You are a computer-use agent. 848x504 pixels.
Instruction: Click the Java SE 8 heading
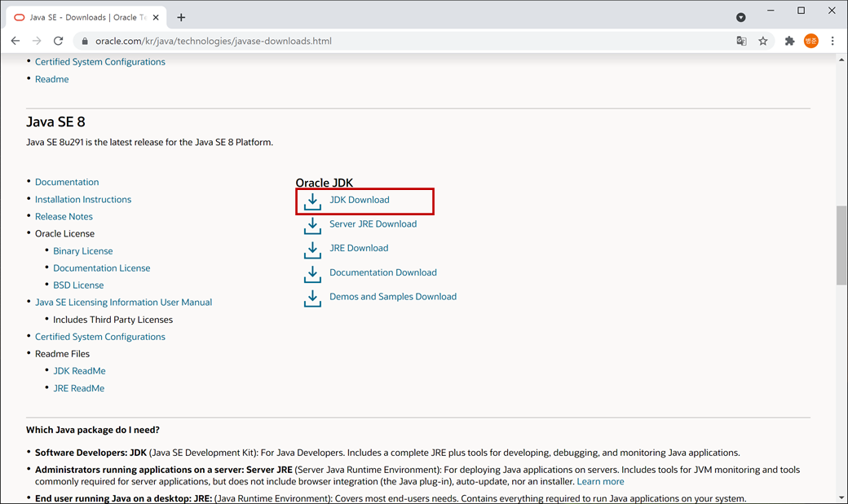pos(55,122)
